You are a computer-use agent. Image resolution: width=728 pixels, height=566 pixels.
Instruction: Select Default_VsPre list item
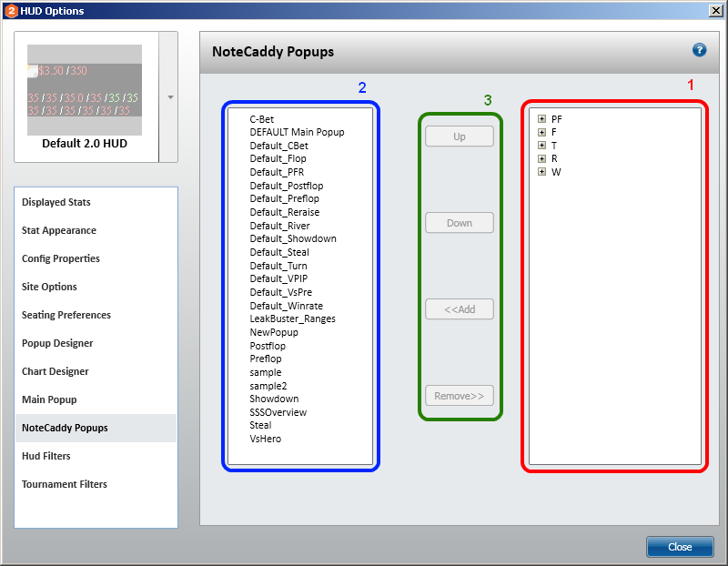(281, 292)
